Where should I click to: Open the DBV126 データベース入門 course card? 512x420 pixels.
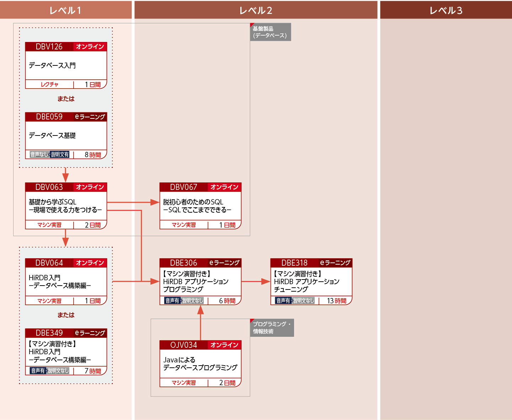(x=66, y=65)
